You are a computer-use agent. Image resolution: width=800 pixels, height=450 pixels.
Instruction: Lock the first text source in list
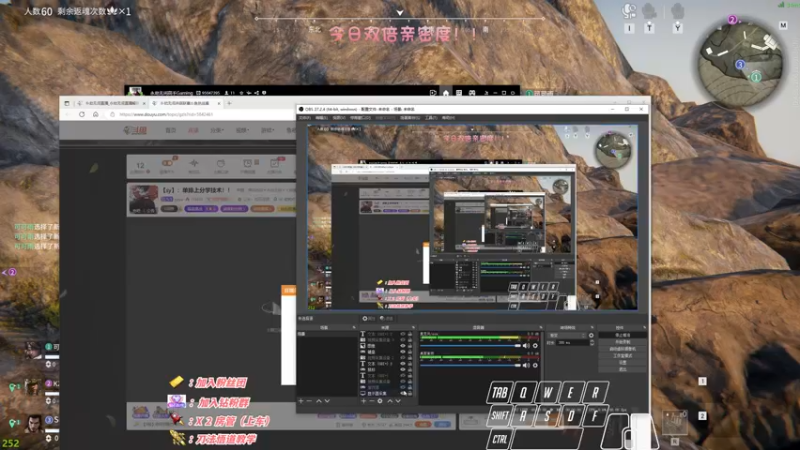[410, 334]
